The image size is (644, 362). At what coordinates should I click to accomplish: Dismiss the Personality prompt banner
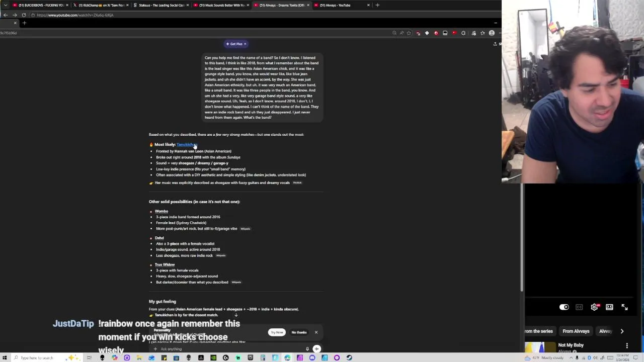click(316, 332)
